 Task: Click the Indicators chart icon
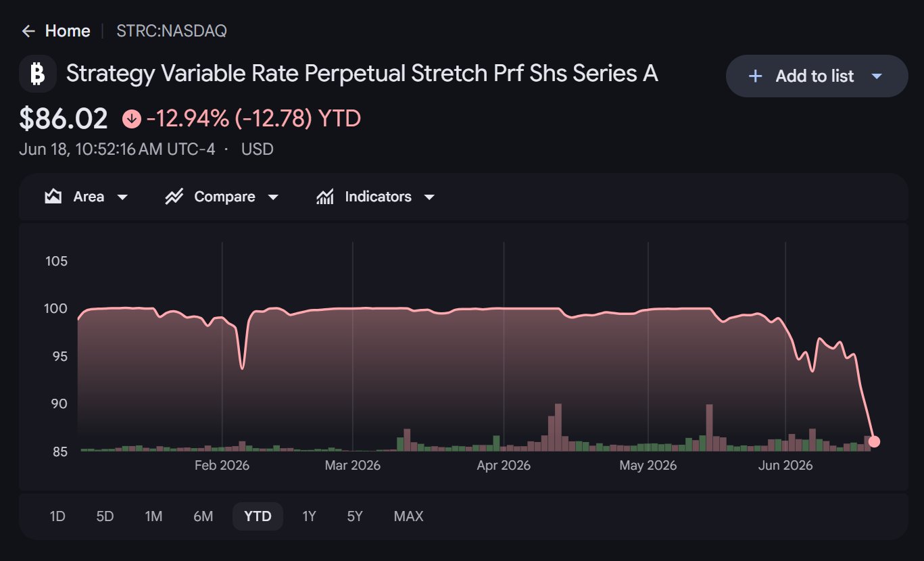click(x=325, y=197)
